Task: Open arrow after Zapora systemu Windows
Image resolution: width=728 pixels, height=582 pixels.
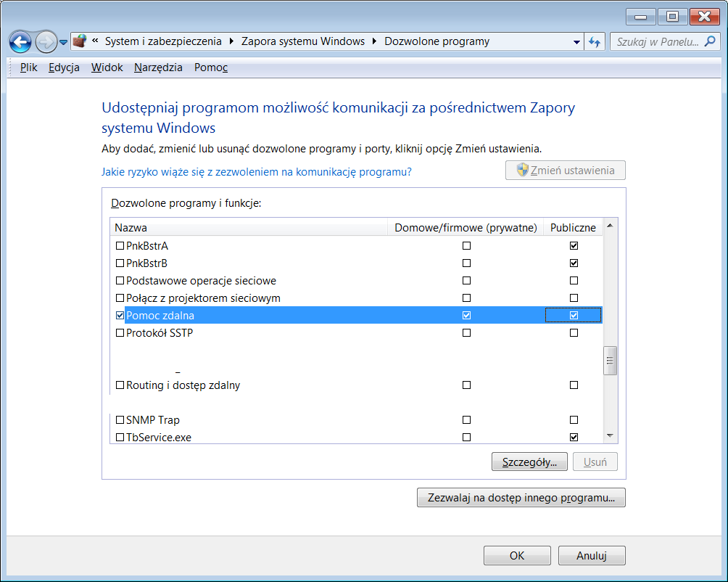Action: click(x=374, y=41)
